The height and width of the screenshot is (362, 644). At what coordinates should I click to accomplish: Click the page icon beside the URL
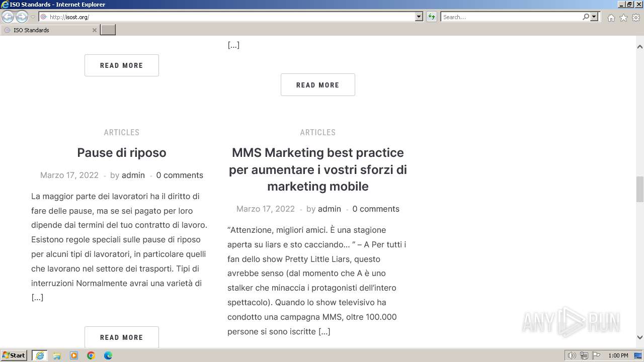43,17
